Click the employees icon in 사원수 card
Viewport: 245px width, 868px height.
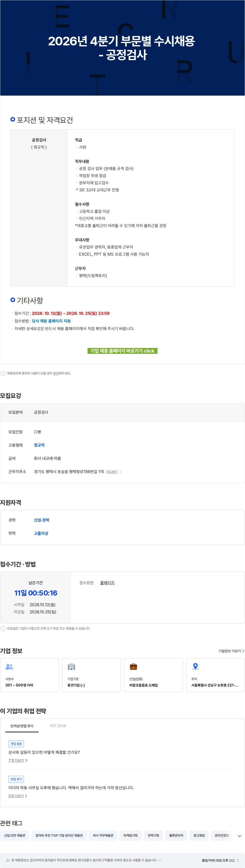click(x=9, y=667)
